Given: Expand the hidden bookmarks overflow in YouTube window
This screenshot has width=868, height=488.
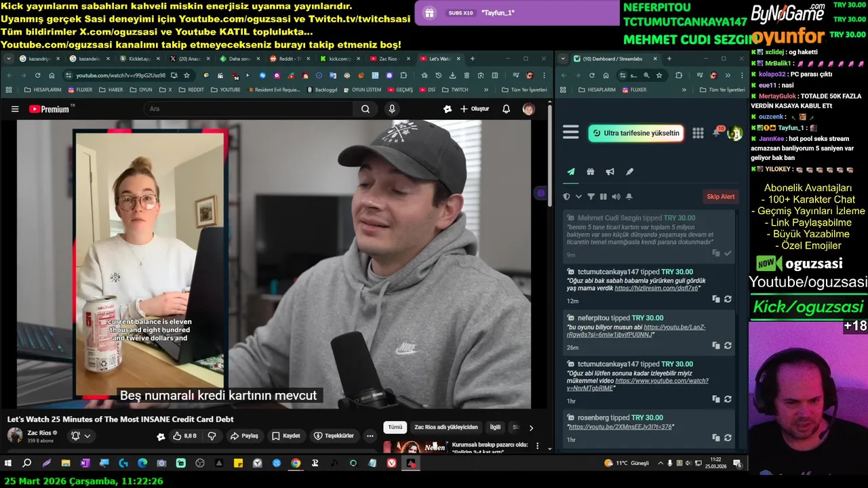Looking at the screenshot, I should pyautogui.click(x=486, y=89).
